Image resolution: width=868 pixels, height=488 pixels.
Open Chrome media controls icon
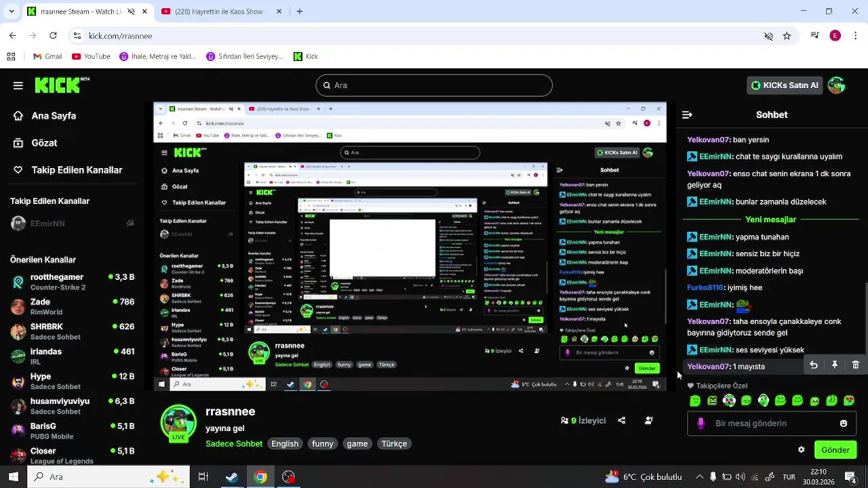(815, 36)
